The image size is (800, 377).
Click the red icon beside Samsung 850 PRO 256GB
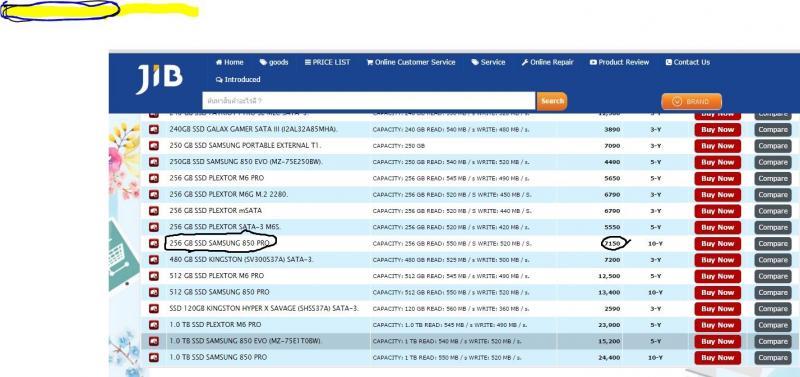[x=154, y=244]
